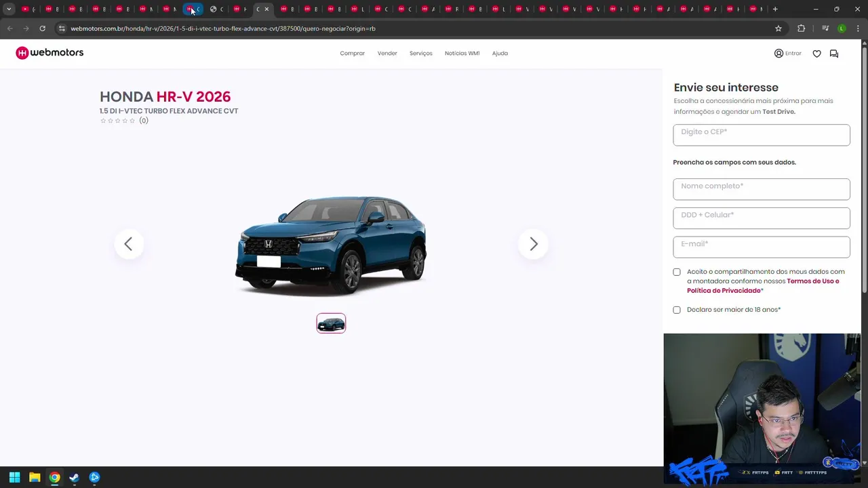Open the Serviços menu
The width and height of the screenshot is (868, 488).
420,54
